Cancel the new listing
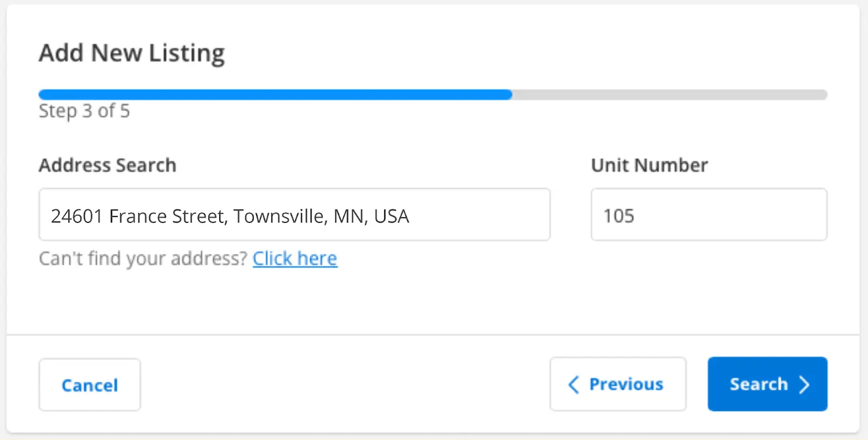This screenshot has width=868, height=440. [90, 385]
